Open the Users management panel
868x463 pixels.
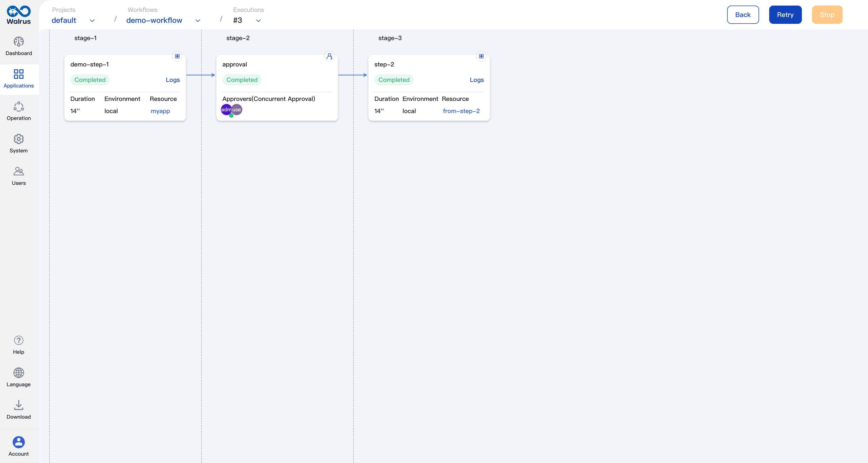click(18, 175)
